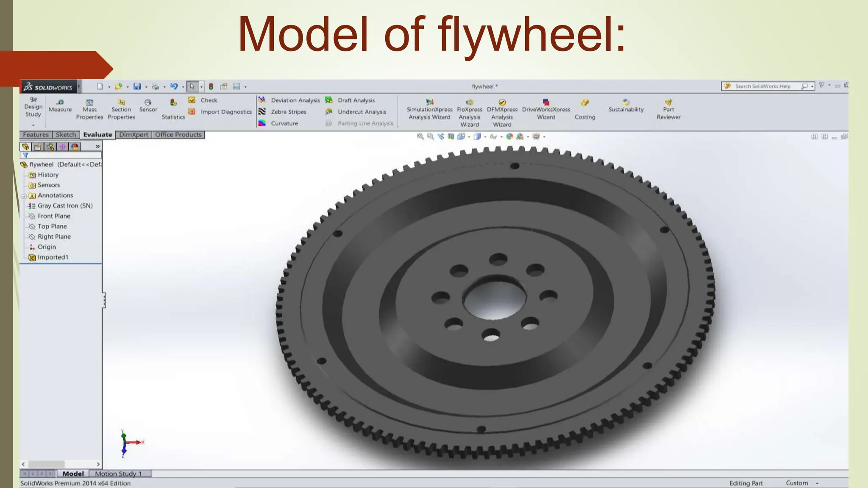Open the Design Study tool
This screenshot has width=868, height=488.
click(x=33, y=108)
